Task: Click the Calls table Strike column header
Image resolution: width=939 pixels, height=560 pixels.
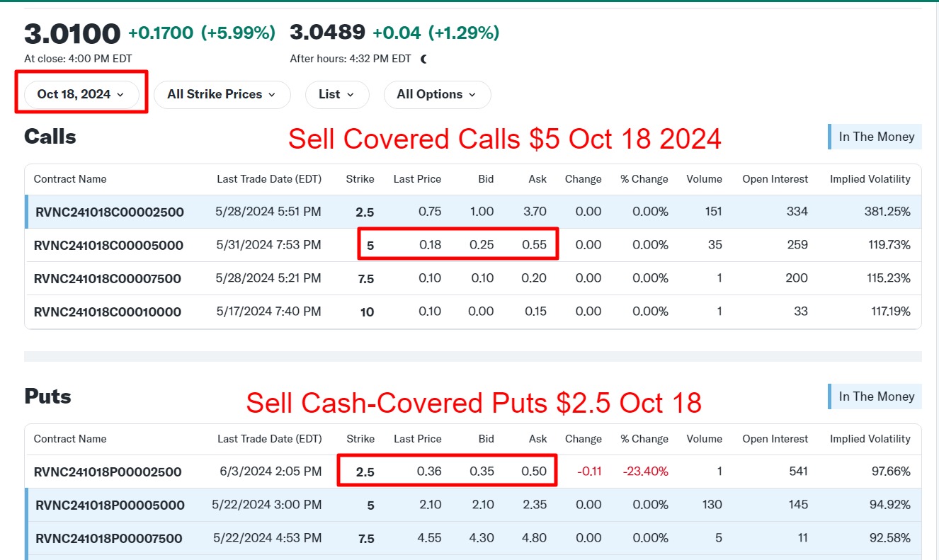Action: pos(360,179)
